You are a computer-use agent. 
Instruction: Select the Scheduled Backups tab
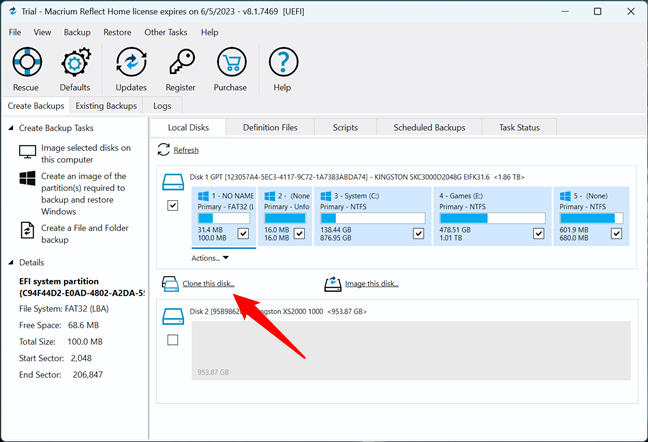click(429, 128)
